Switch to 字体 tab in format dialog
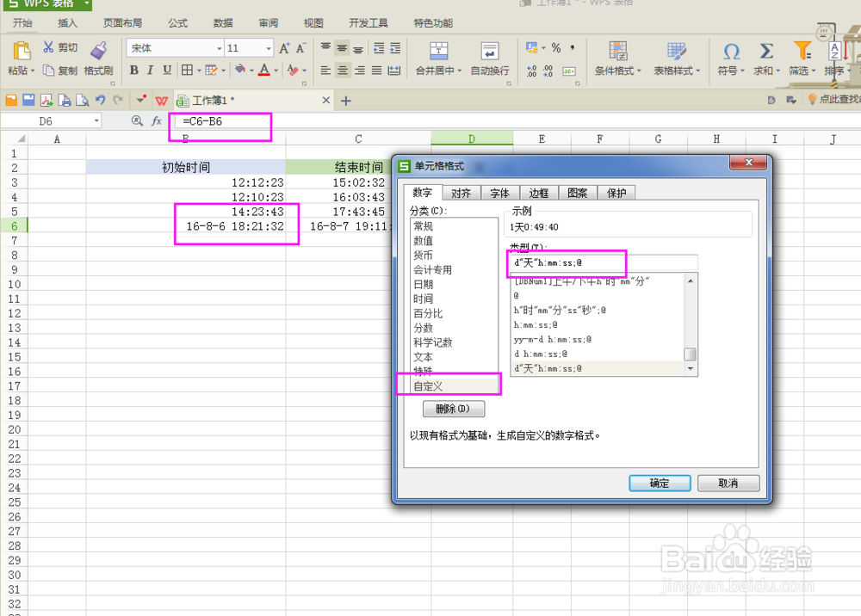This screenshot has height=616, width=861. click(499, 193)
